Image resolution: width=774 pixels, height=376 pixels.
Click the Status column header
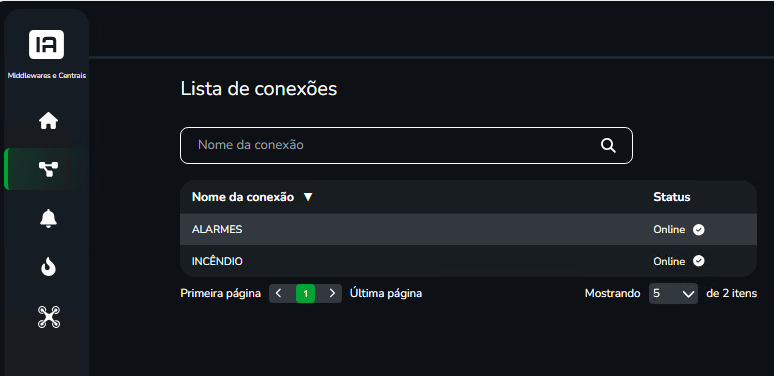point(672,197)
